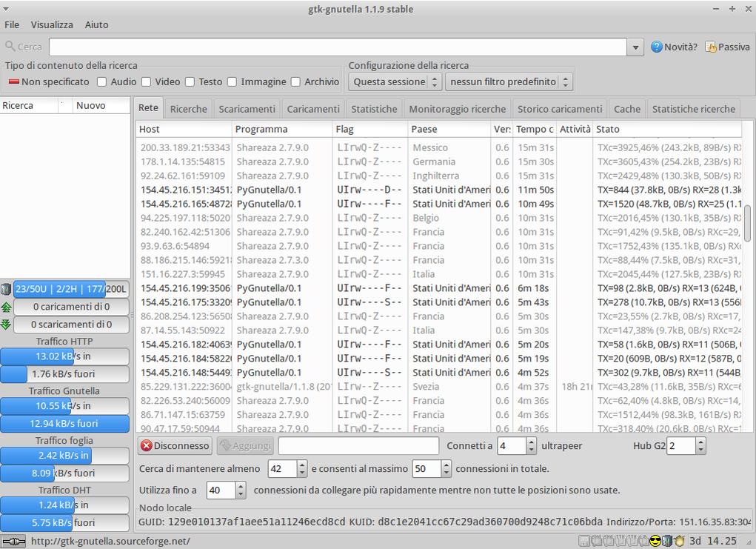Screen dimensions: 756x549
Task: Check the Testo content type box
Action: (x=190, y=82)
